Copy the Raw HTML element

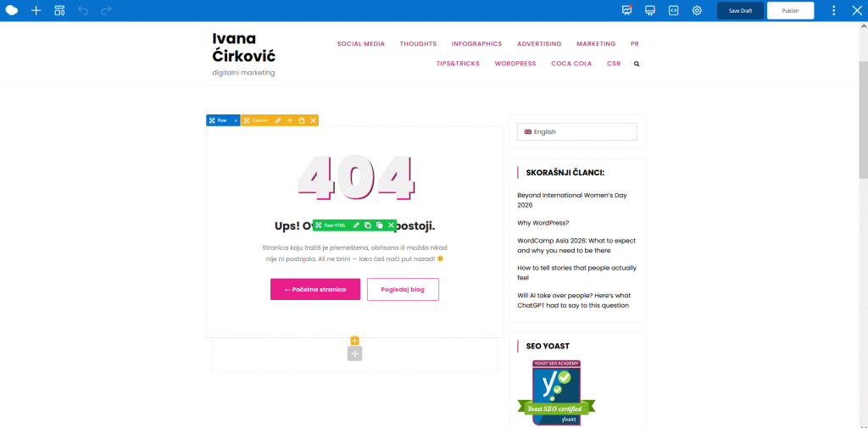[x=368, y=225]
